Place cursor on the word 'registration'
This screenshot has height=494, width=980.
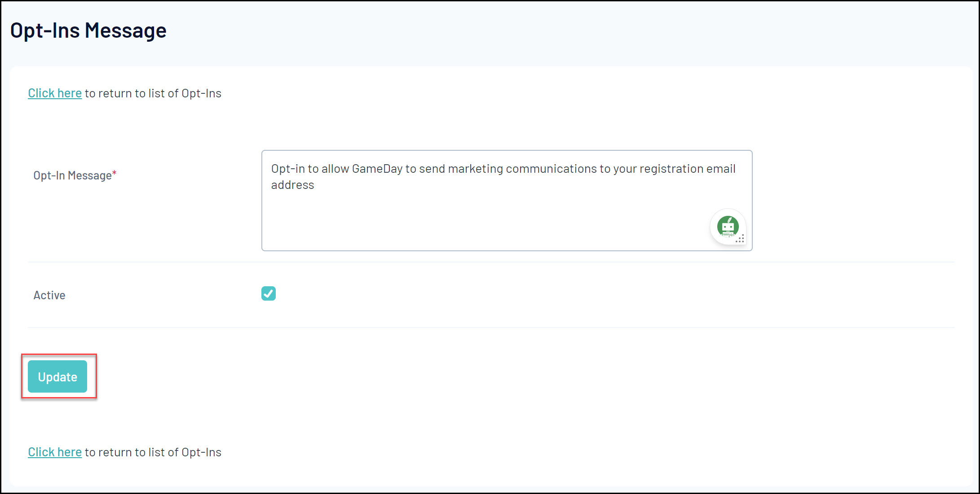tap(671, 169)
